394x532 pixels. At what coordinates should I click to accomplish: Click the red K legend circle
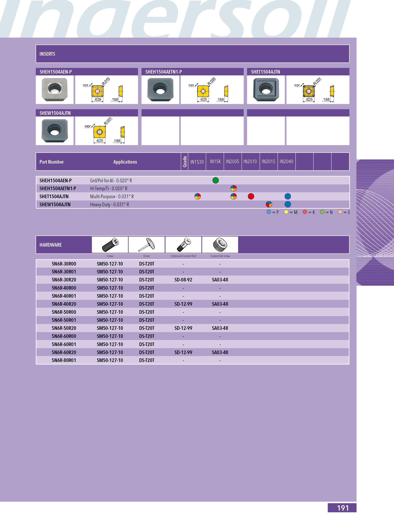coord(305,212)
